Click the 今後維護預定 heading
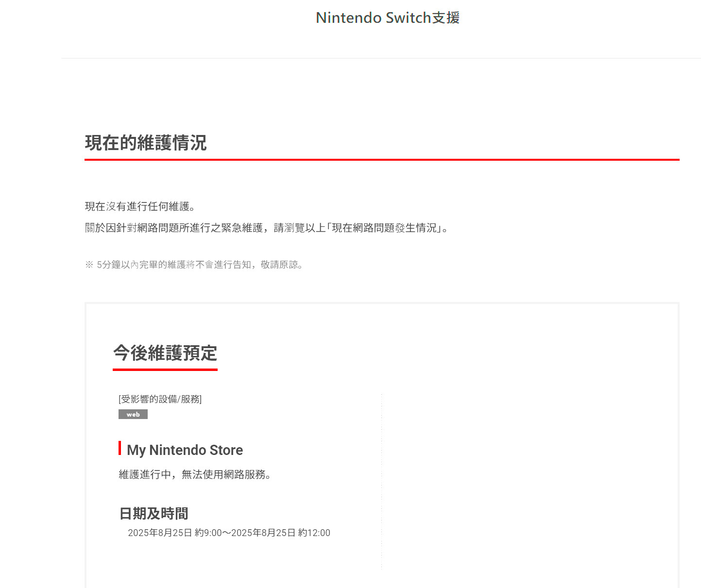 (165, 353)
